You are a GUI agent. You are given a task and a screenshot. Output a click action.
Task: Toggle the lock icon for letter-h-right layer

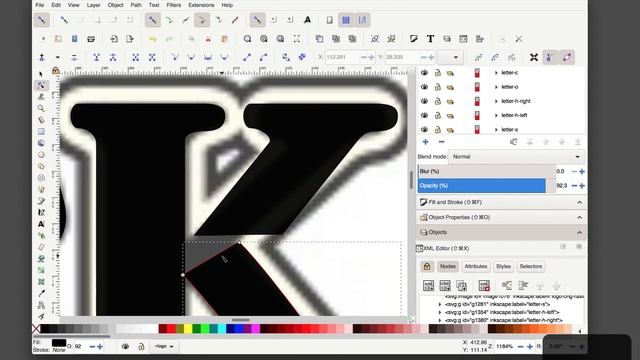pos(438,101)
